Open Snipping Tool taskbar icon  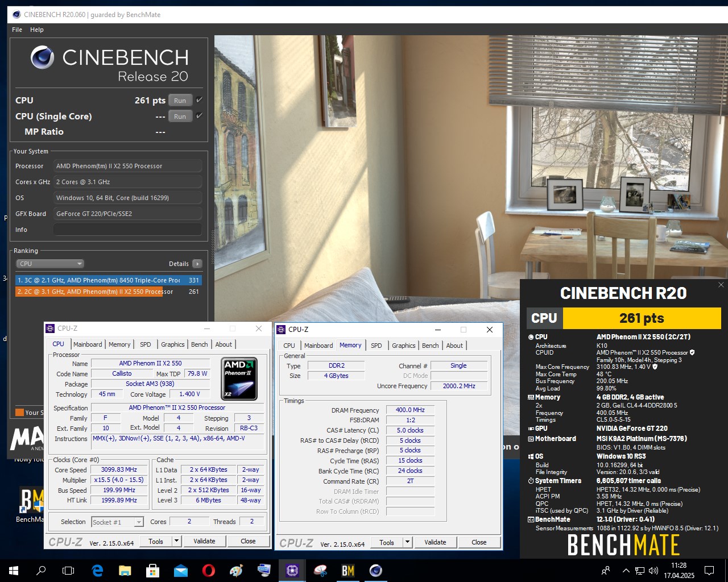(x=320, y=571)
